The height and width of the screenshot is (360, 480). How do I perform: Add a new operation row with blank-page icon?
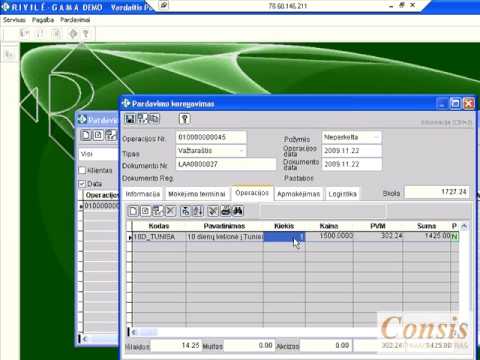tap(133, 211)
